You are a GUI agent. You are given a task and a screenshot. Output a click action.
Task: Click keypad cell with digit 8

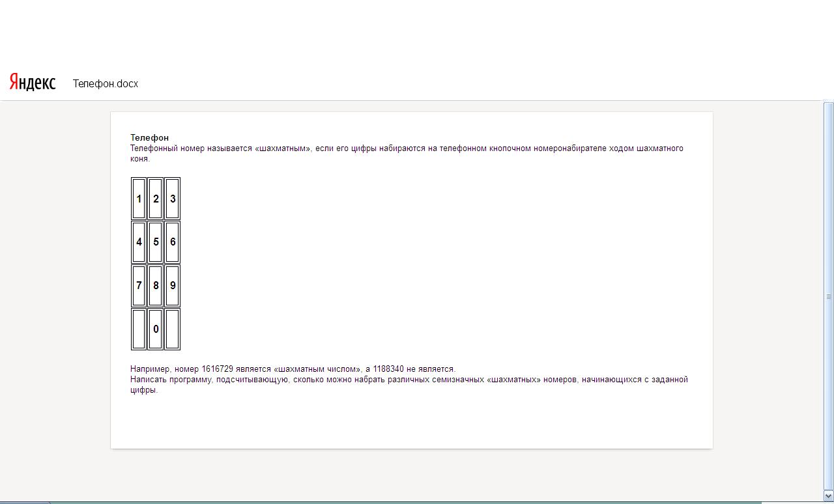coord(156,285)
